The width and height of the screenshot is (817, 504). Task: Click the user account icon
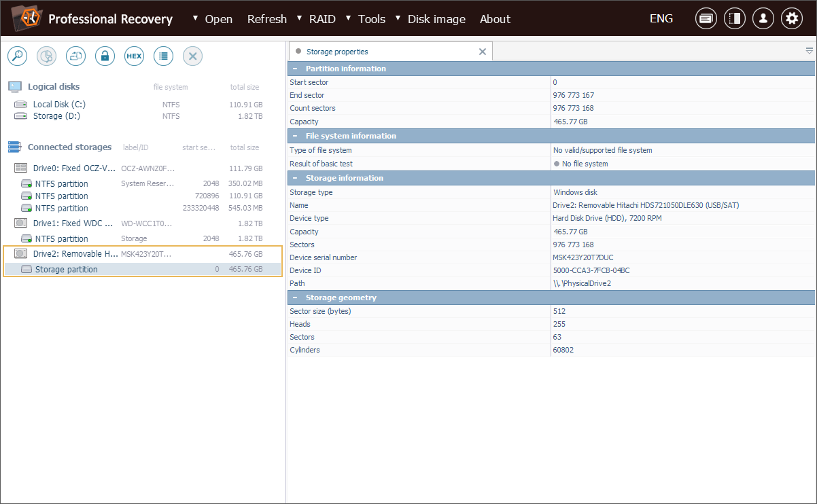pos(763,19)
